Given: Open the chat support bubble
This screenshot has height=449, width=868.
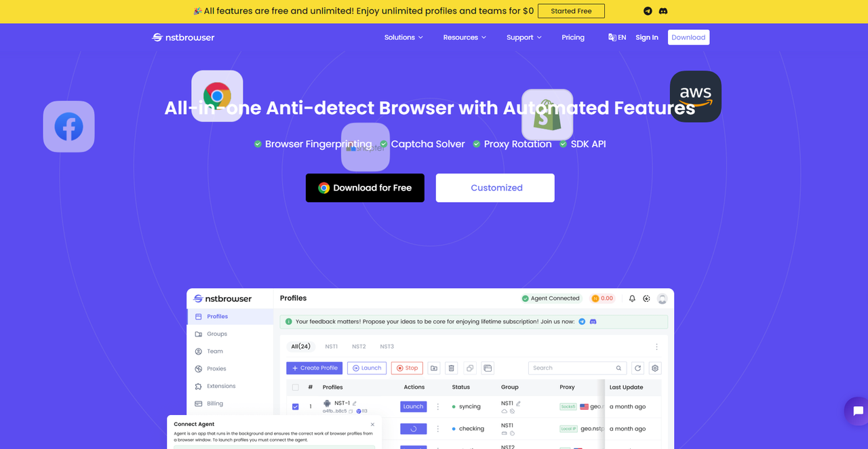Looking at the screenshot, I should (858, 411).
